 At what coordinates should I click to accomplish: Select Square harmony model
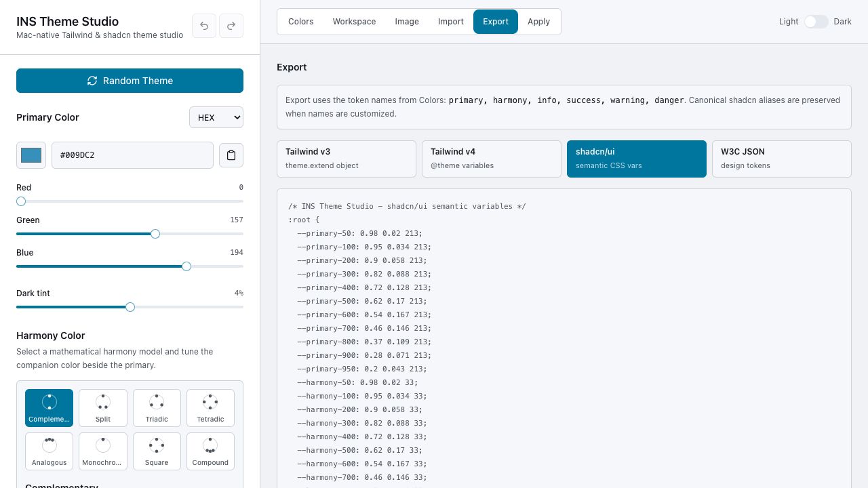(x=157, y=451)
